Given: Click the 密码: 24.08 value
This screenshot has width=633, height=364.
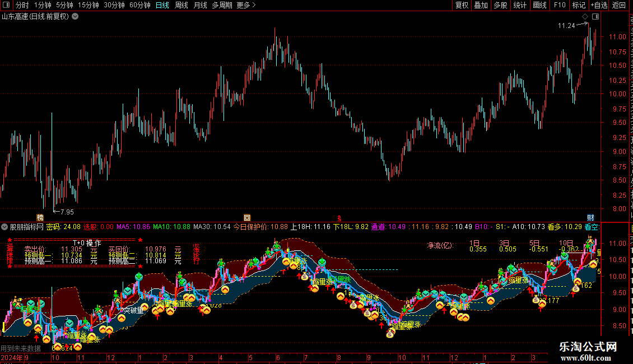Looking at the screenshot, I should point(63,227).
